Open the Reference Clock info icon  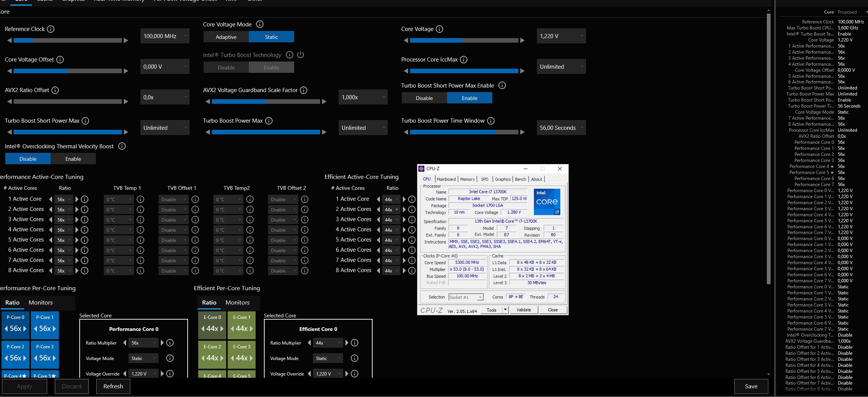51,29
